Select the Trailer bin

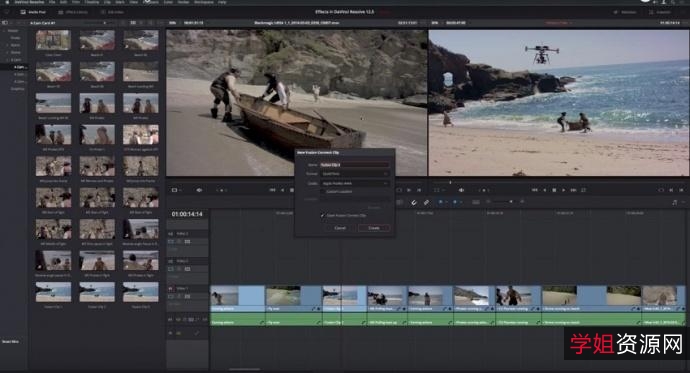click(x=15, y=38)
